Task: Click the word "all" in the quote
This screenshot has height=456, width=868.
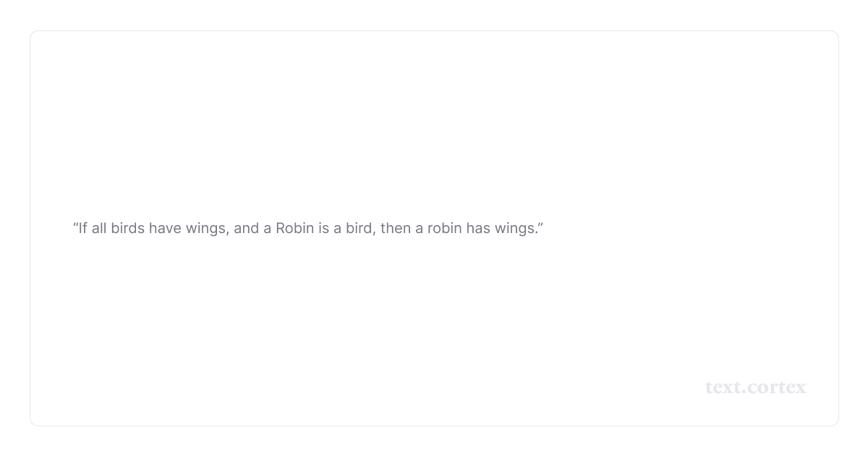Action: (x=98, y=228)
